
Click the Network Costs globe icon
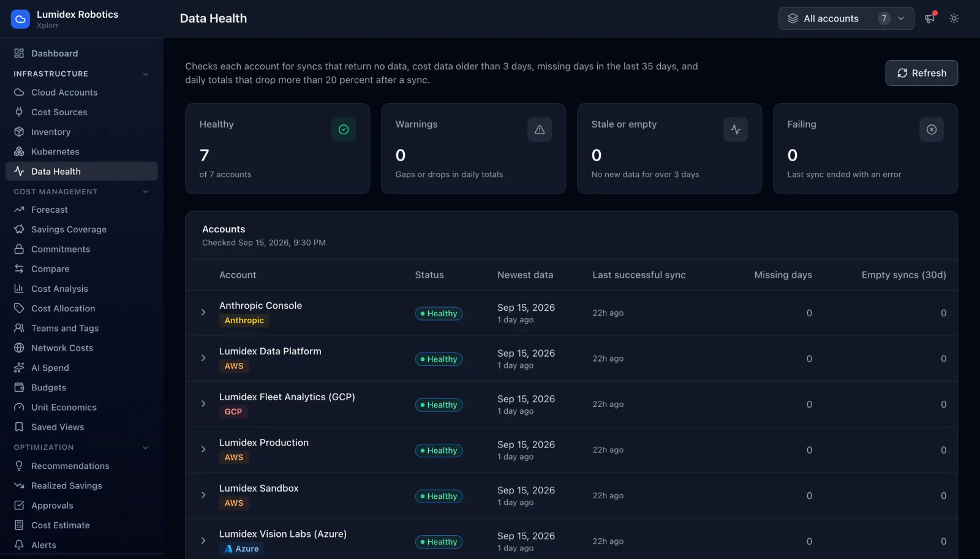click(19, 348)
